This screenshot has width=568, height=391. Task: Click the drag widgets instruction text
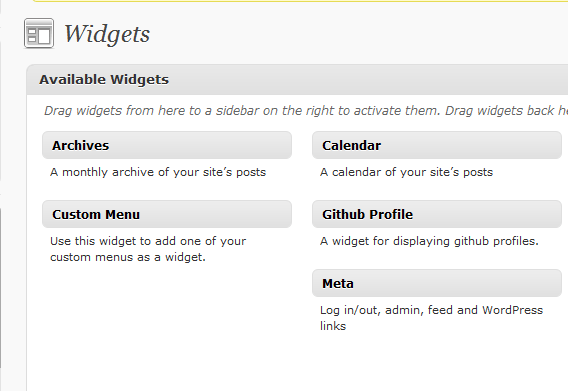[306, 111]
